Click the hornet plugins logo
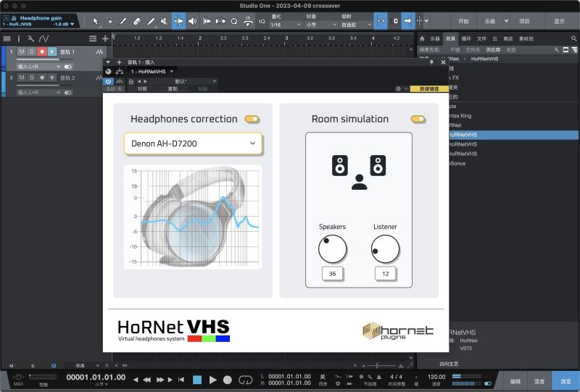The image size is (580, 392). pyautogui.click(x=398, y=330)
